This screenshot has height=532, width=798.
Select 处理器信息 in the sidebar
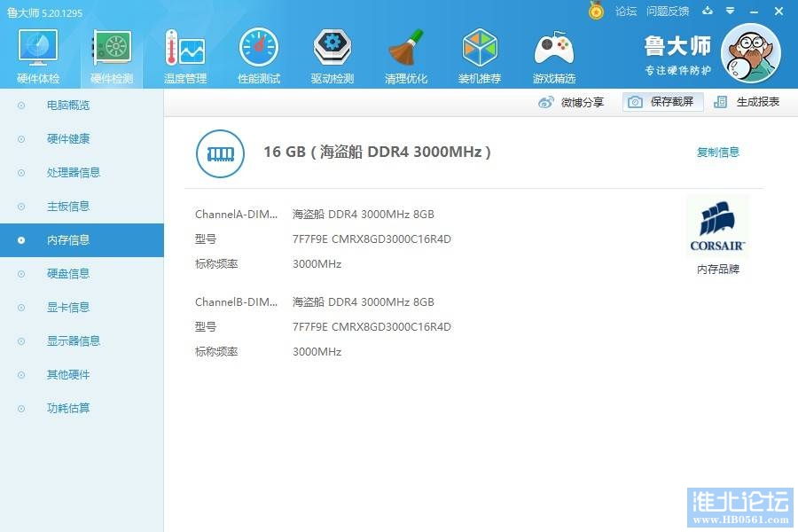point(82,173)
